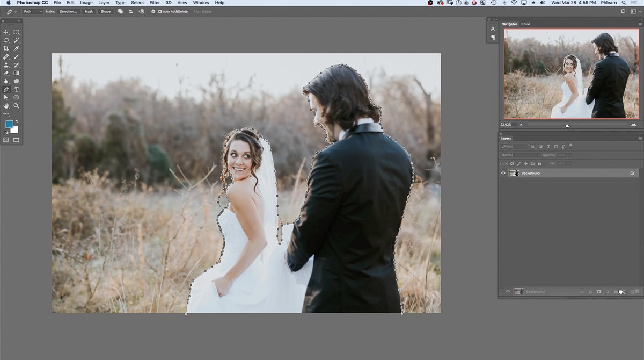Toggle Quick Mask mode
Image resolution: width=644 pixels, height=360 pixels.
click(x=6, y=140)
